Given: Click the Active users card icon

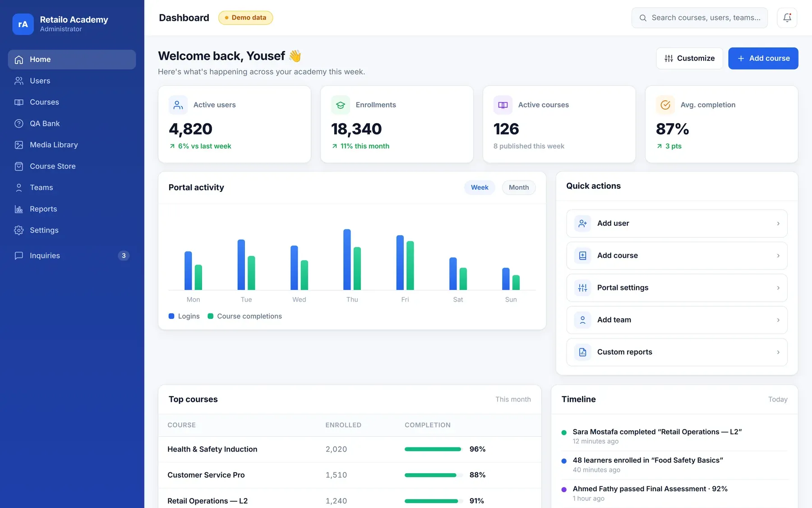Looking at the screenshot, I should click(x=178, y=105).
